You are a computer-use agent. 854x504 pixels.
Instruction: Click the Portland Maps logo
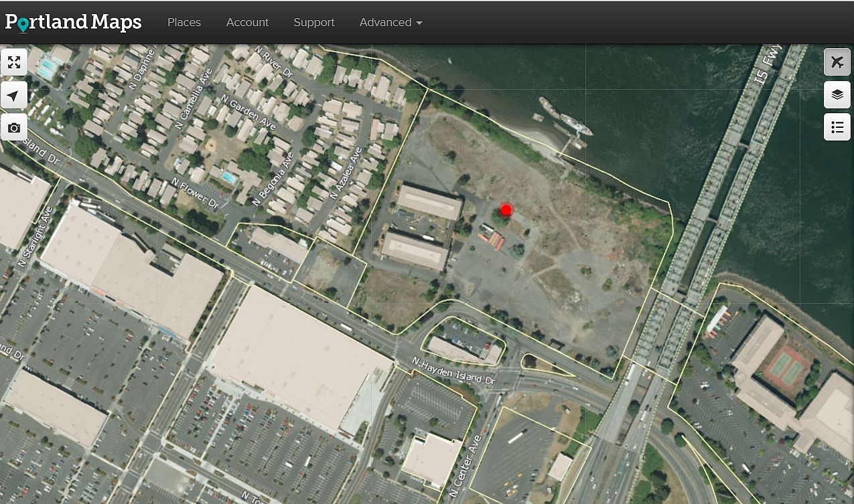pos(73,22)
